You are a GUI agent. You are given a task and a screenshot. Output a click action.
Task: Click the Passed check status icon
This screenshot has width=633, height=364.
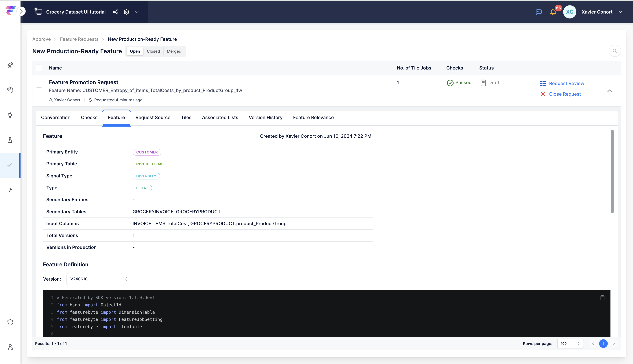(450, 83)
